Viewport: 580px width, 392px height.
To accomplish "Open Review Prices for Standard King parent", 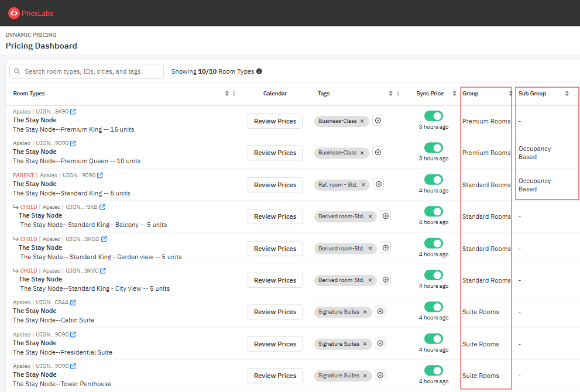I will point(275,185).
